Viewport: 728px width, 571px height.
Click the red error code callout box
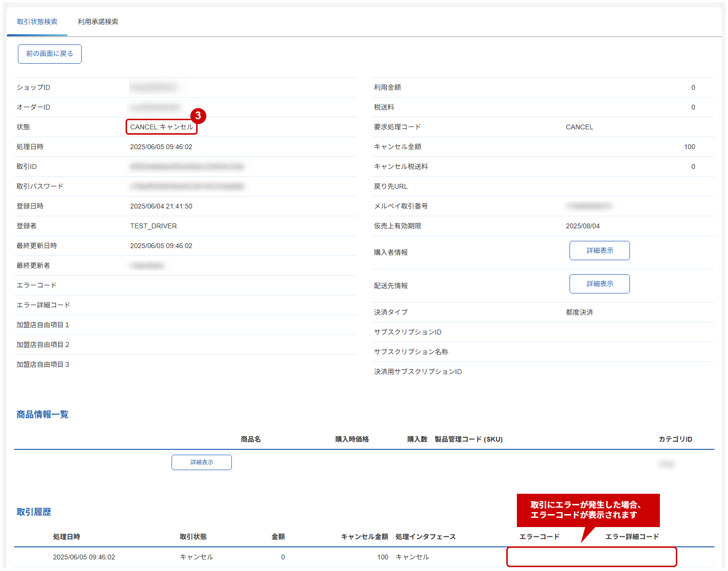coord(587,510)
